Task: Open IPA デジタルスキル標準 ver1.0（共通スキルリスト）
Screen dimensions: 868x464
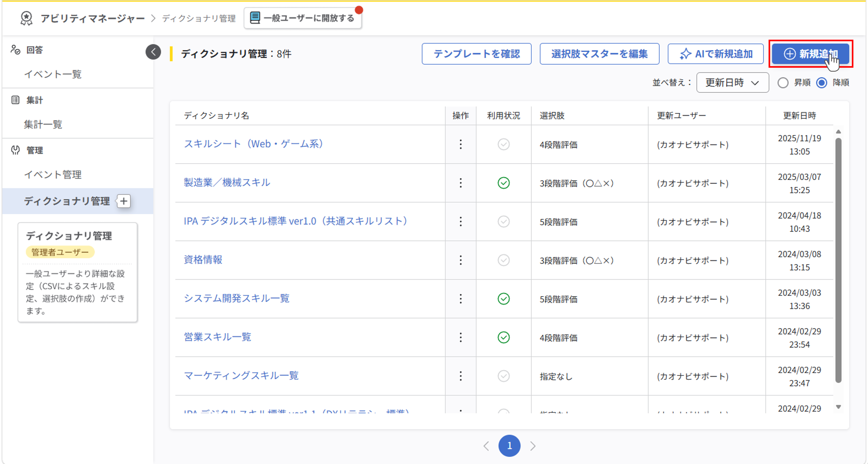Action: tap(296, 221)
